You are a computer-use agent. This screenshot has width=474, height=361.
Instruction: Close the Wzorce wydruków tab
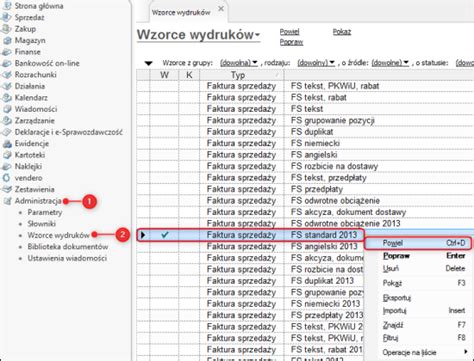(221, 9)
